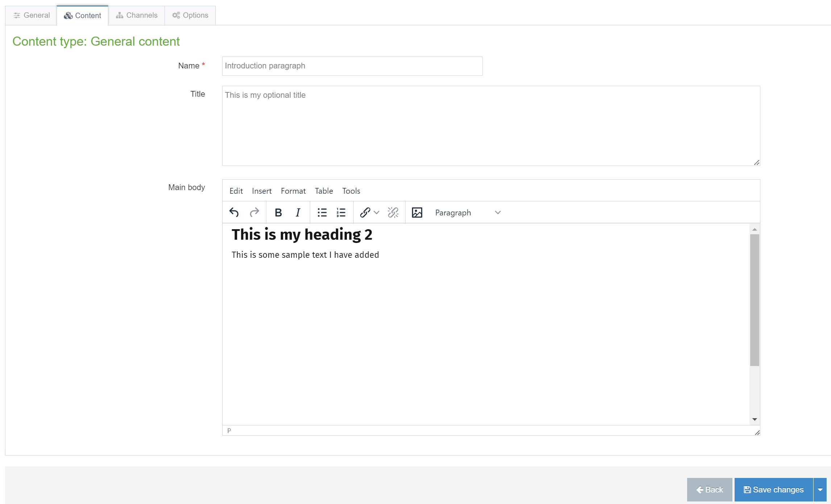The image size is (831, 504).
Task: Expand the link options chevron
Action: tap(377, 213)
